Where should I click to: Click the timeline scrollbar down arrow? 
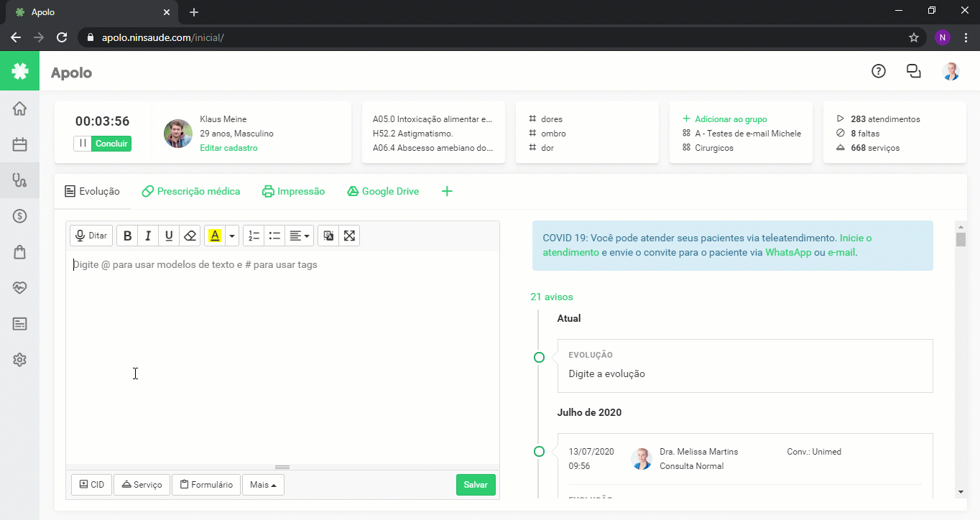pos(961,491)
